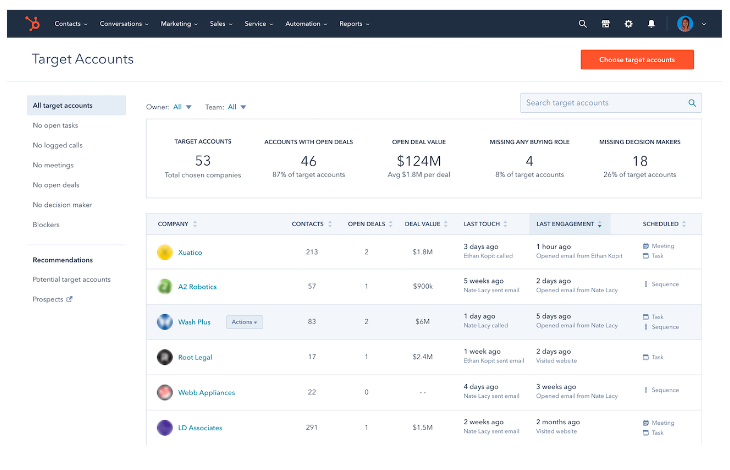Click the Open Deal Value $124M metric

coord(419,161)
